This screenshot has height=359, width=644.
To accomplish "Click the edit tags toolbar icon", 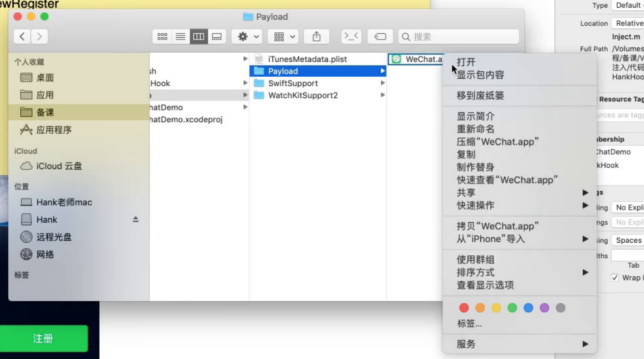I will point(380,37).
